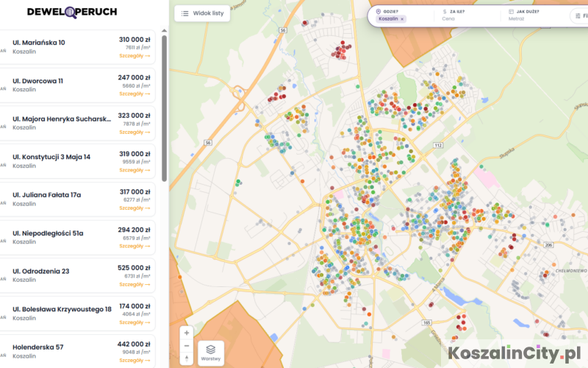Click the Deweloperuch logo
The image size is (588, 368).
[x=71, y=12]
